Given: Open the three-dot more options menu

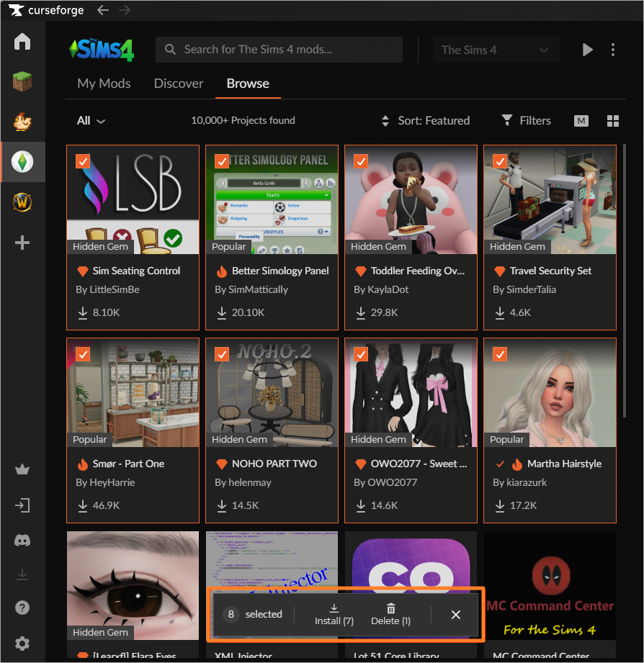Looking at the screenshot, I should [x=613, y=50].
